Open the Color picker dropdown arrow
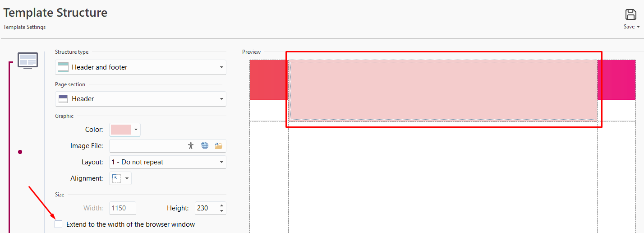The height and width of the screenshot is (233, 644). pos(136,130)
